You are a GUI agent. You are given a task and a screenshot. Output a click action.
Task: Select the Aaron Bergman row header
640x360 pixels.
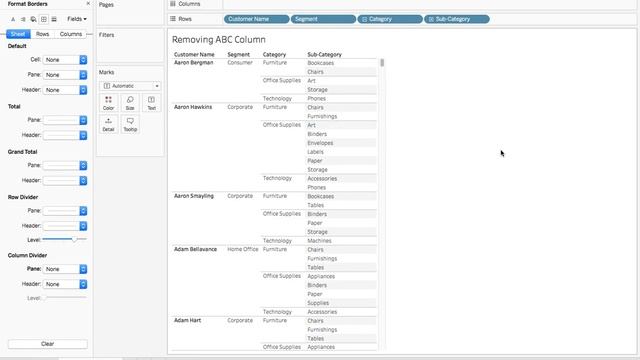tap(193, 62)
